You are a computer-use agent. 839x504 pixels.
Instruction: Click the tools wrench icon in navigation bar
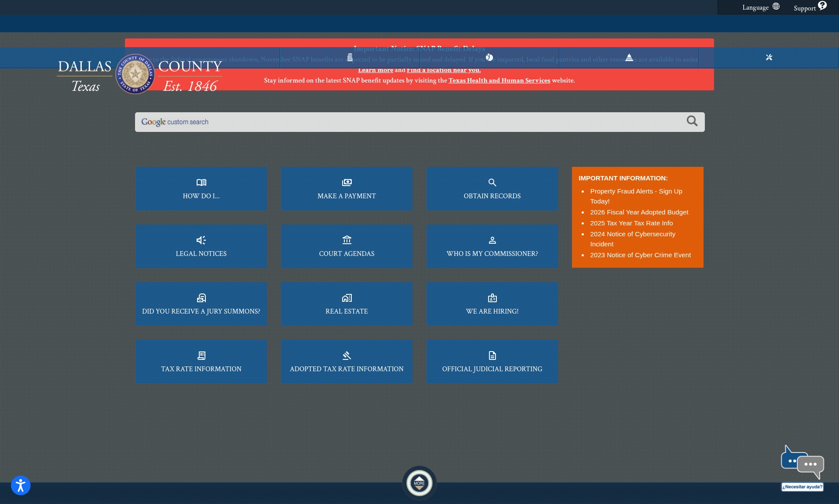coord(769,57)
